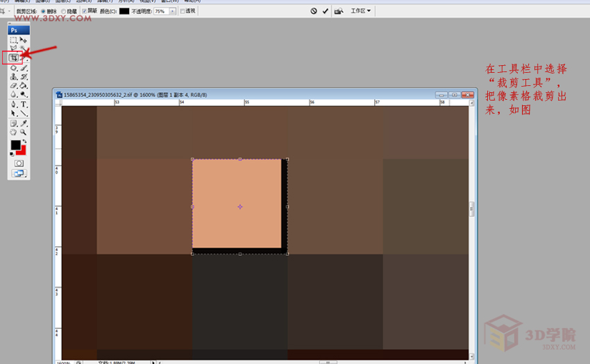Screen dimensions: 590x364
Task: Click the vertical scrollbar up arrow
Action: pyautogui.click(x=471, y=103)
